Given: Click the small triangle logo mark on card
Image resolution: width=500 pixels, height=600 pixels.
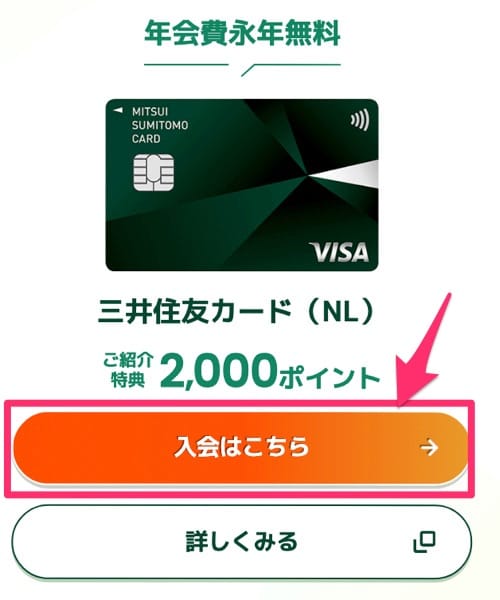Looking at the screenshot, I should (x=119, y=111).
